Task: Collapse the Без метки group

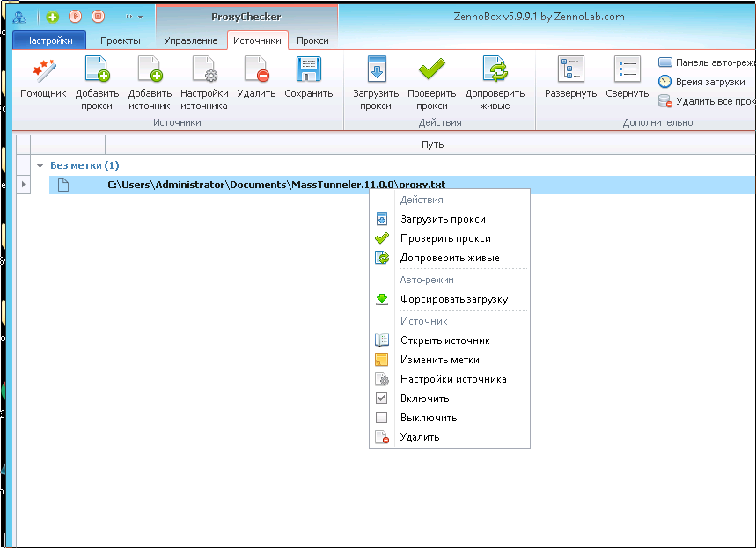Action: (x=40, y=165)
